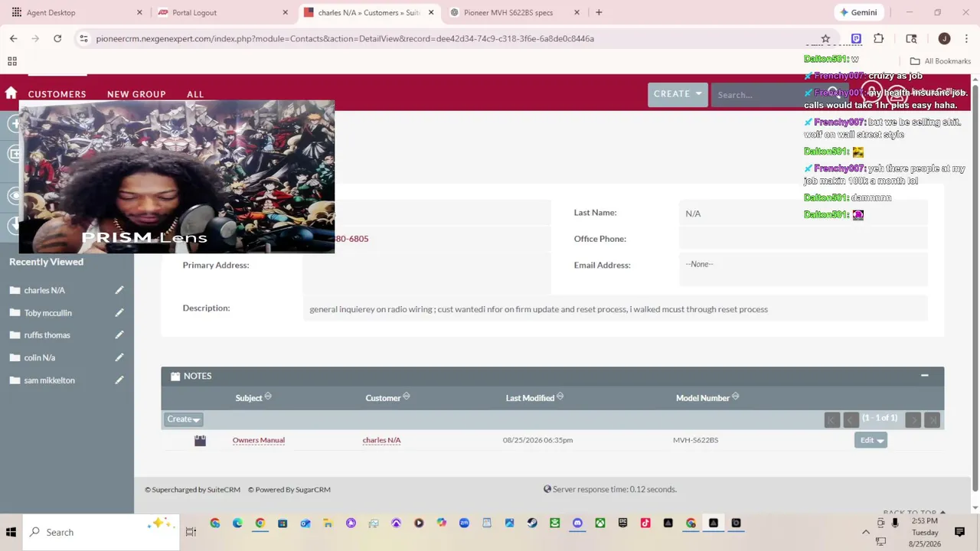Screen dimensions: 980x551
Task: Show hidden system tray icons
Action: 866,532
